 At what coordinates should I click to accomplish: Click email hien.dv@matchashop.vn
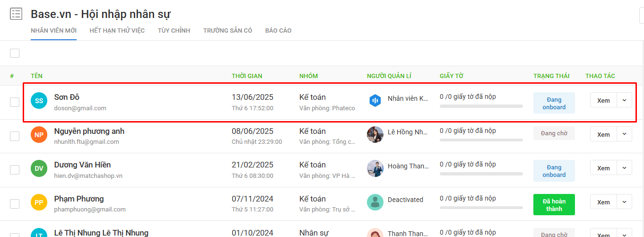click(x=88, y=176)
